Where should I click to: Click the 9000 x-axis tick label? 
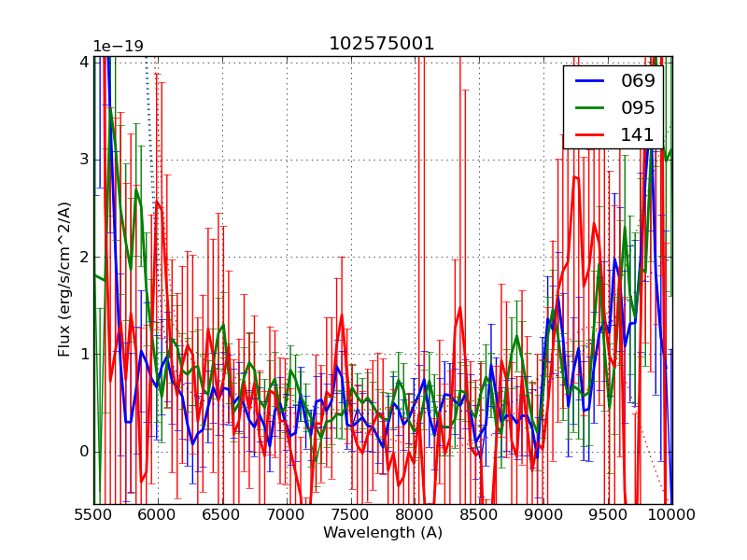[x=543, y=514]
